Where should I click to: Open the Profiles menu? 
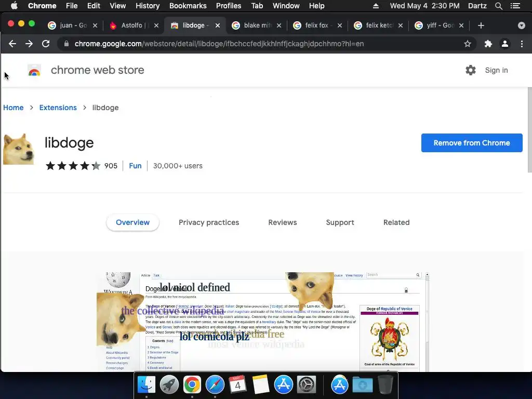pyautogui.click(x=229, y=6)
